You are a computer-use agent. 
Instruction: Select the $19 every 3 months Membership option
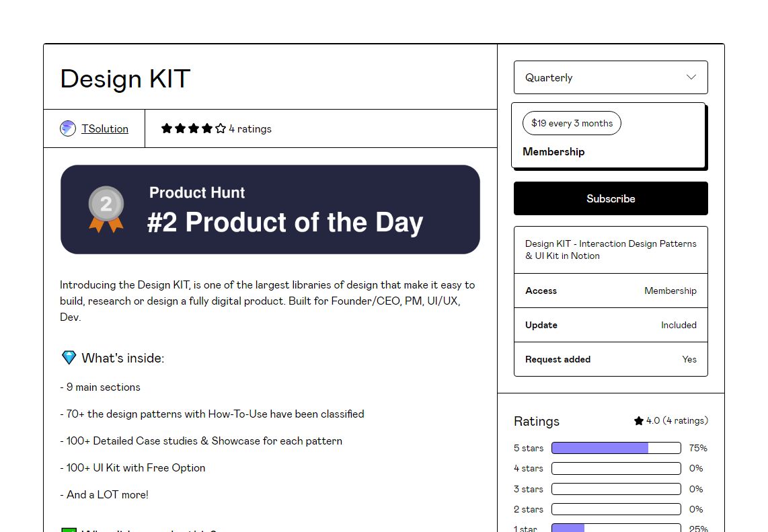pos(609,135)
